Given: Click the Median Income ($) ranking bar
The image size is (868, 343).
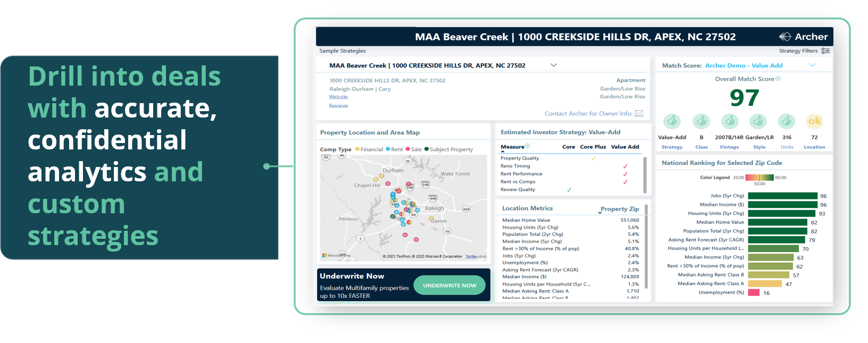Looking at the screenshot, I should coord(782,205).
